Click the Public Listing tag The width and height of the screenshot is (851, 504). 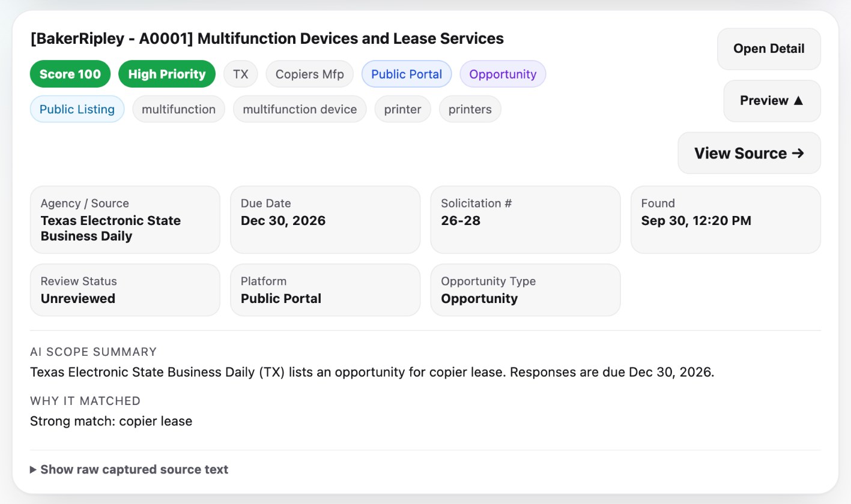pos(77,109)
